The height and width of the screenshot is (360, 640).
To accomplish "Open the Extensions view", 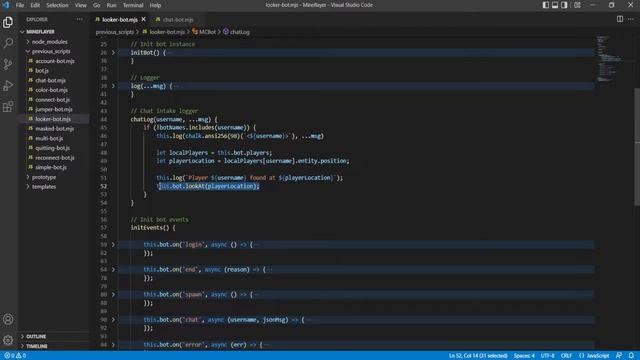I will (x=8, y=107).
